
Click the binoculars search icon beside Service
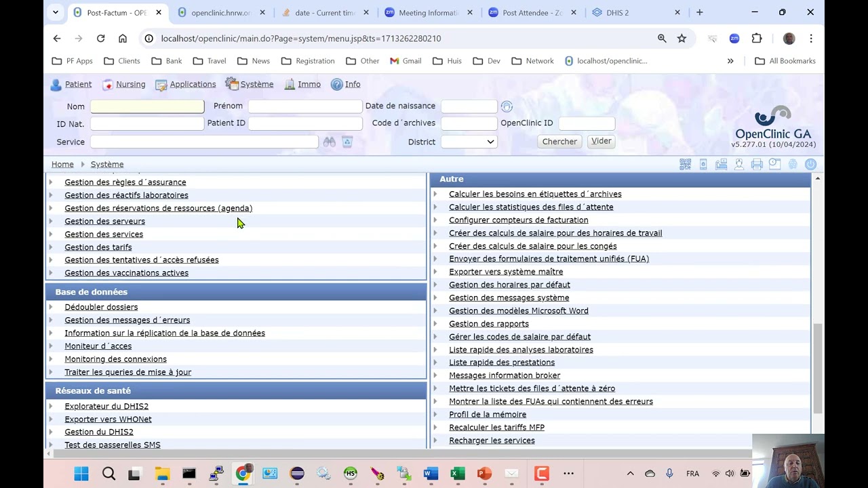point(329,142)
